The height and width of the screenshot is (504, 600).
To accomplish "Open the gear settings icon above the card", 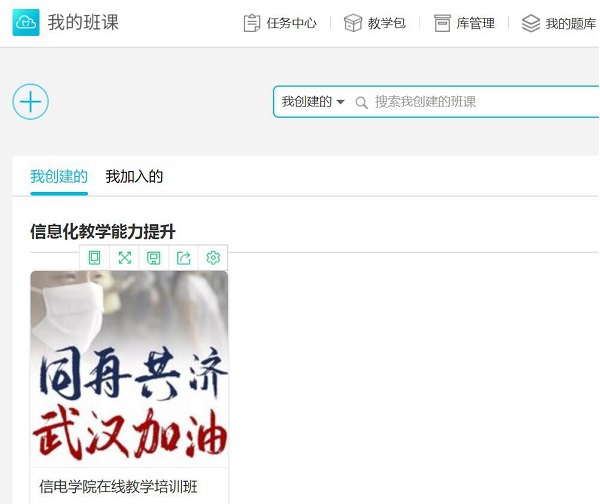I will point(213,258).
